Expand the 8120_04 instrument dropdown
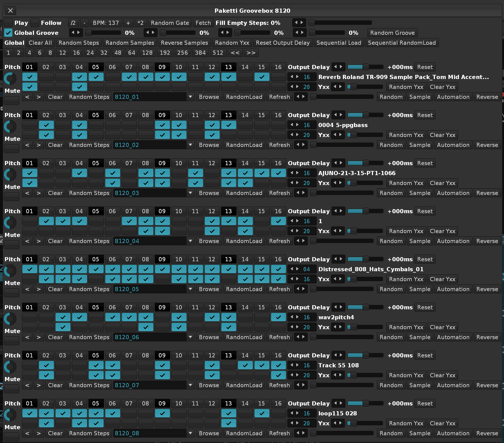 tap(190, 241)
